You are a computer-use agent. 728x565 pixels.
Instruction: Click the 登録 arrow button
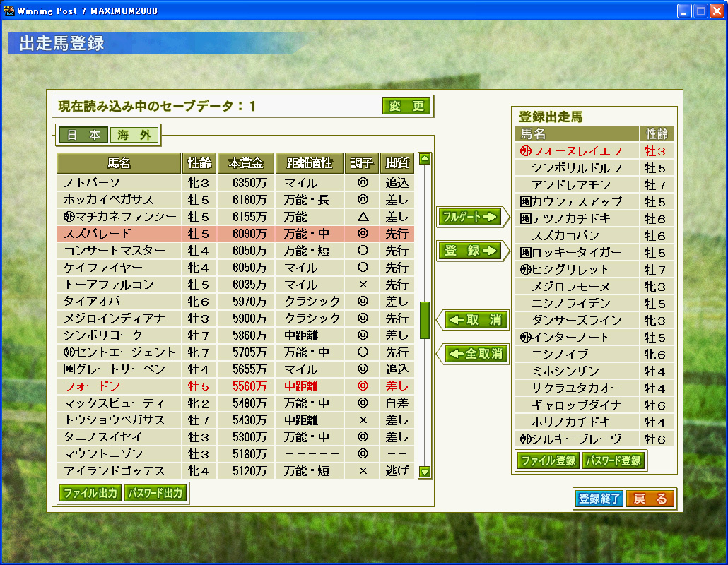(x=471, y=251)
